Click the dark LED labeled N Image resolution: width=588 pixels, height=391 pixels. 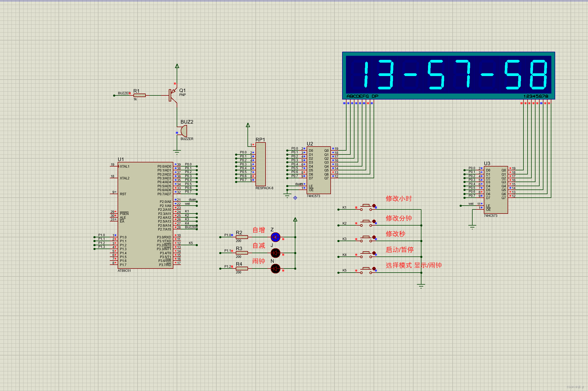(x=275, y=269)
